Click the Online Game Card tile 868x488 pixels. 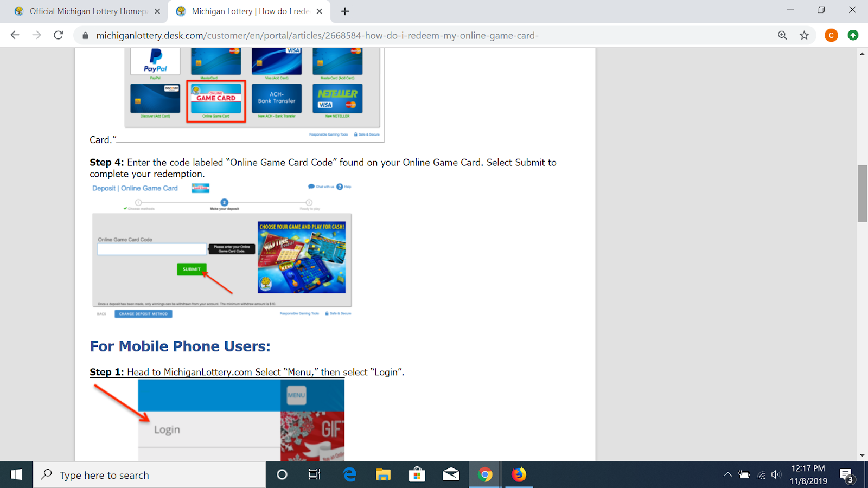coord(216,101)
